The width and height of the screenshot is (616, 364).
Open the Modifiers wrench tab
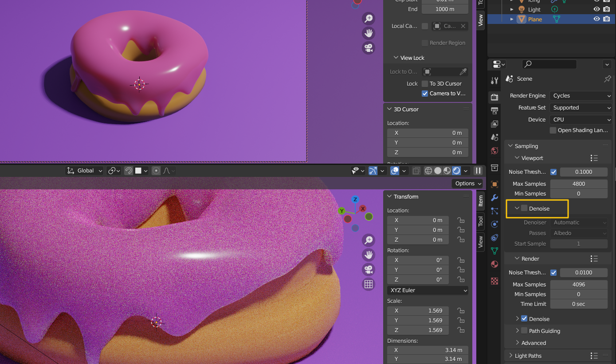point(494,197)
